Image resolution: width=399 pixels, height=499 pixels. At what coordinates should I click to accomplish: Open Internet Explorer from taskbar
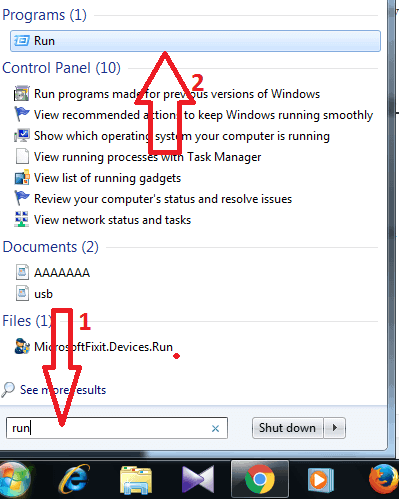click(x=75, y=479)
